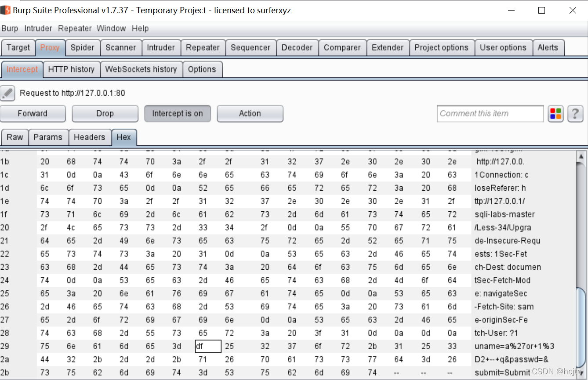Open the Action menu button

pos(250,113)
